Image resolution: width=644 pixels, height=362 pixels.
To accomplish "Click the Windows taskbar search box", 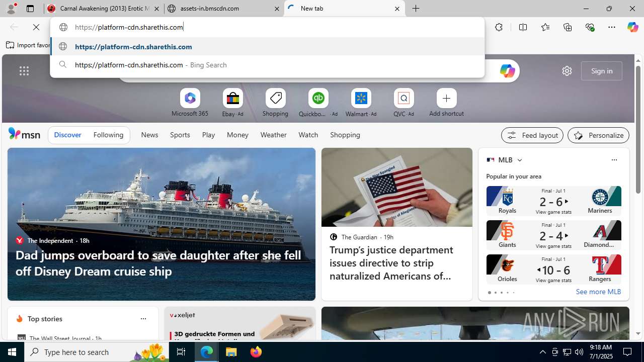I will [x=96, y=352].
